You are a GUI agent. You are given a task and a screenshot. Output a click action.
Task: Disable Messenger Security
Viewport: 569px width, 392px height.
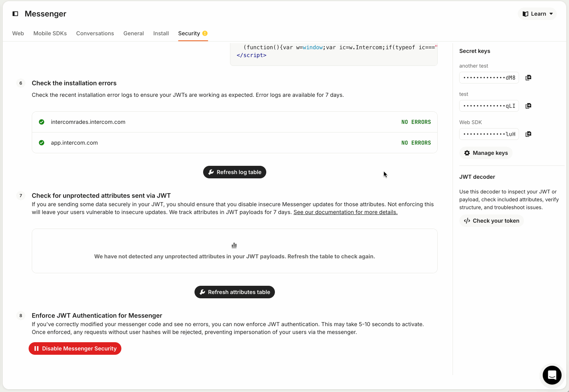(x=75, y=348)
